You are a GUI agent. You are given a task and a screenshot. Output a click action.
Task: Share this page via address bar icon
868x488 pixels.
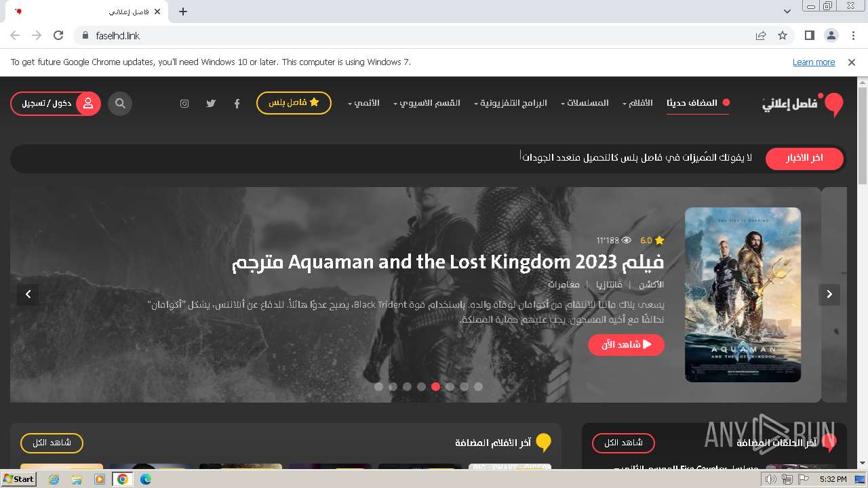click(761, 35)
